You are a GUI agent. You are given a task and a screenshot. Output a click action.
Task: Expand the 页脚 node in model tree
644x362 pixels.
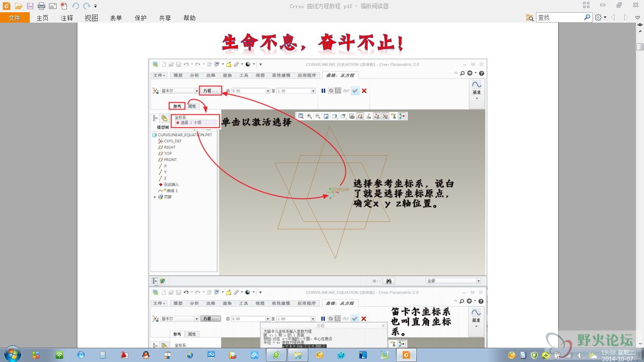(155, 197)
